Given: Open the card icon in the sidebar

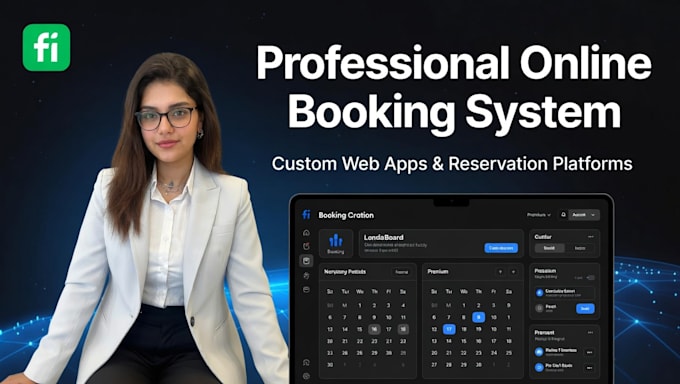Looking at the screenshot, I should coord(306,289).
